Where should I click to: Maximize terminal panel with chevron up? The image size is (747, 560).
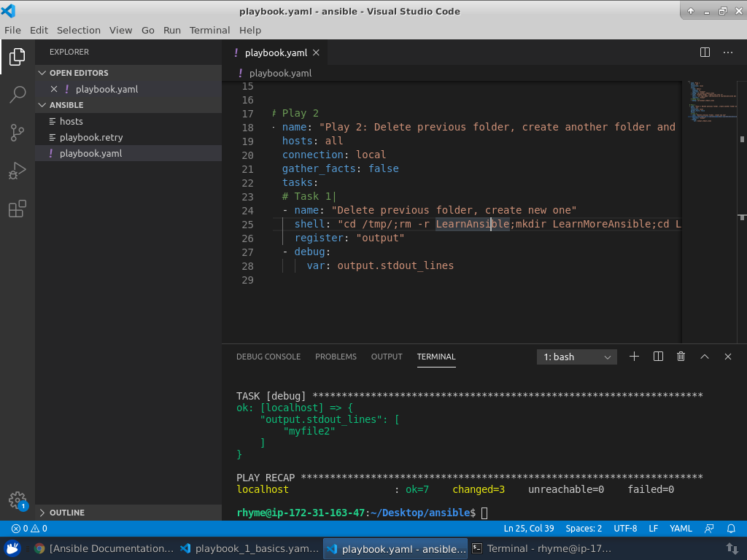click(x=705, y=357)
